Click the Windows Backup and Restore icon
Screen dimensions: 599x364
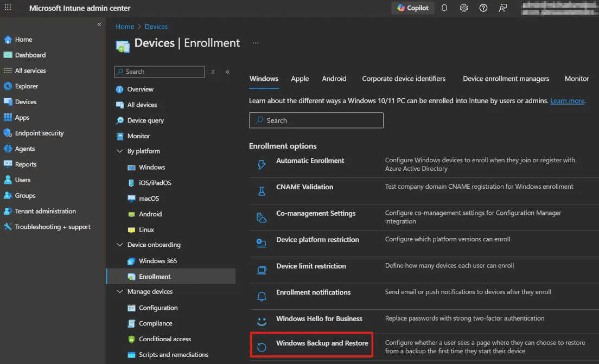(x=262, y=347)
